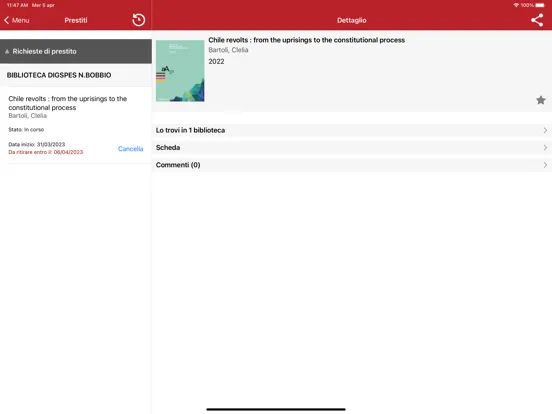This screenshot has height=414, width=552.
Task: Tap battery indicator in status bar
Action: coord(540,5)
